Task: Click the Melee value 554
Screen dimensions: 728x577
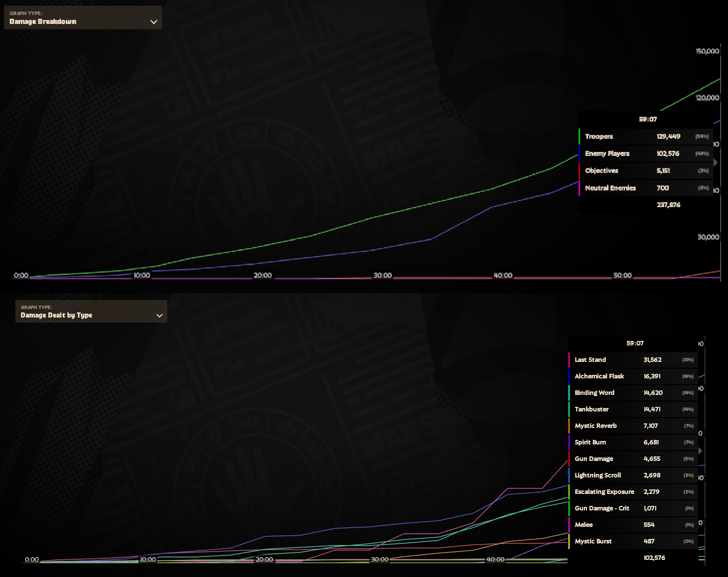Action: (x=649, y=525)
